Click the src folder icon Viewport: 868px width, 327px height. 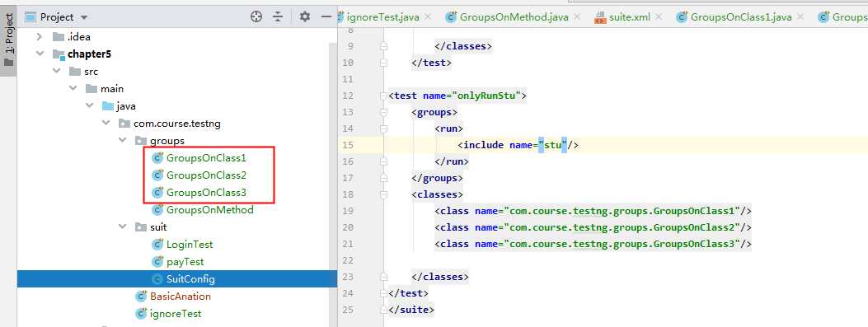(75, 72)
